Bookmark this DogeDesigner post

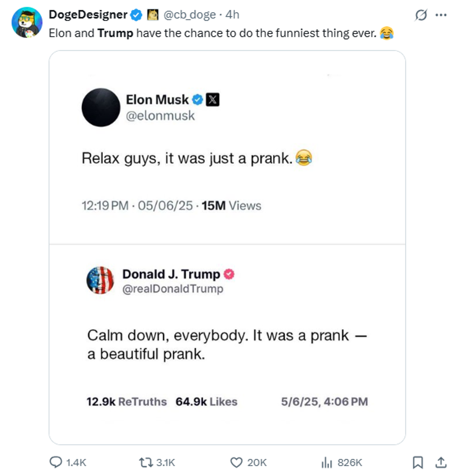pos(417,462)
